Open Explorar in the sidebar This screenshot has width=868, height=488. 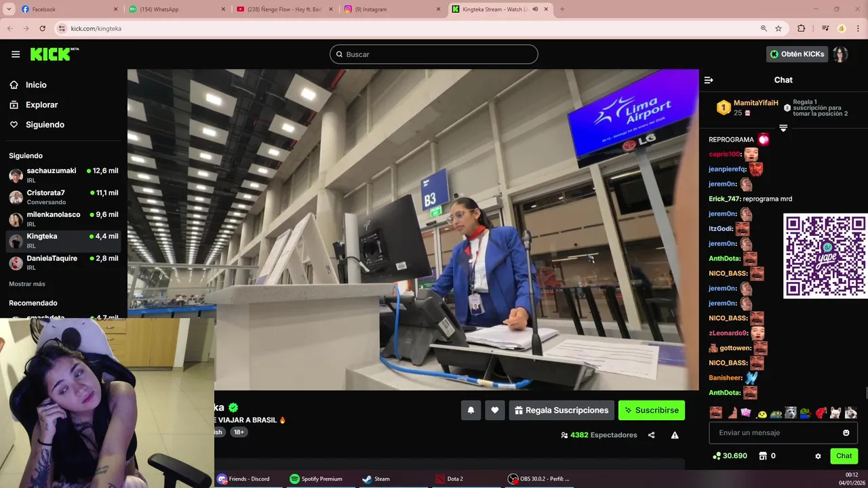click(x=42, y=105)
